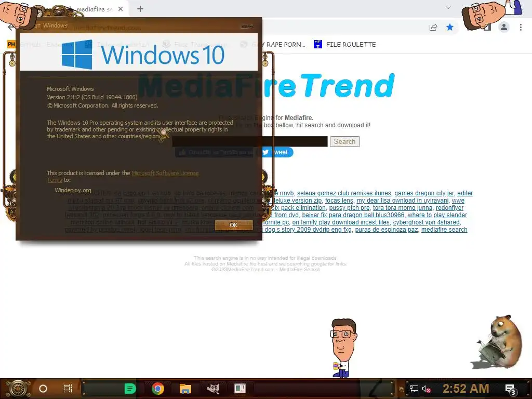Launch GIMP from the taskbar
The height and width of the screenshot is (399, 532).
pos(212,389)
